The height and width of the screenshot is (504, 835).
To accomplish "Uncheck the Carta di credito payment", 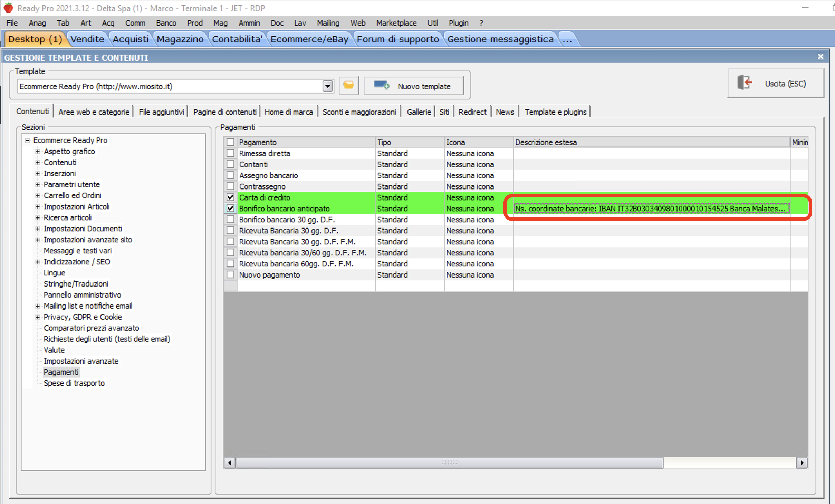I will pos(230,197).
